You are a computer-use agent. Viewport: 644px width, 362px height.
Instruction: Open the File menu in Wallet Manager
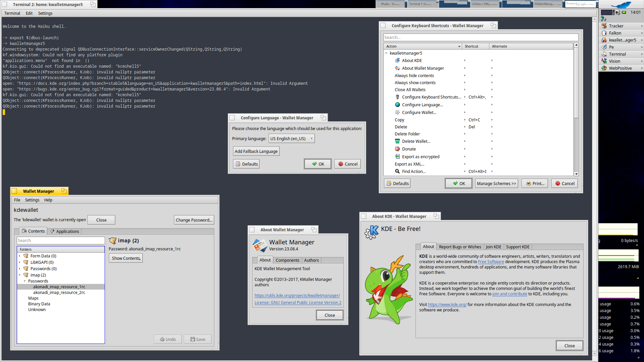tap(17, 200)
